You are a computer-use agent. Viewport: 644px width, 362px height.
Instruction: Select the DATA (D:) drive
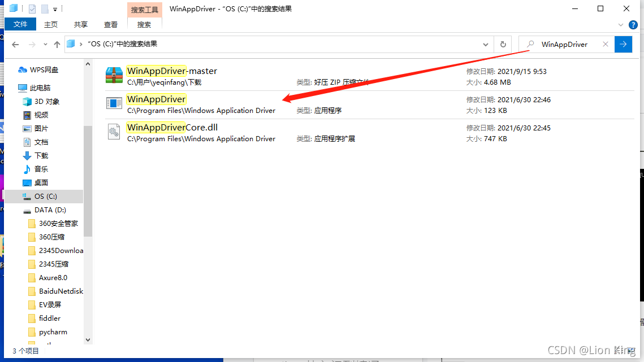(x=50, y=210)
